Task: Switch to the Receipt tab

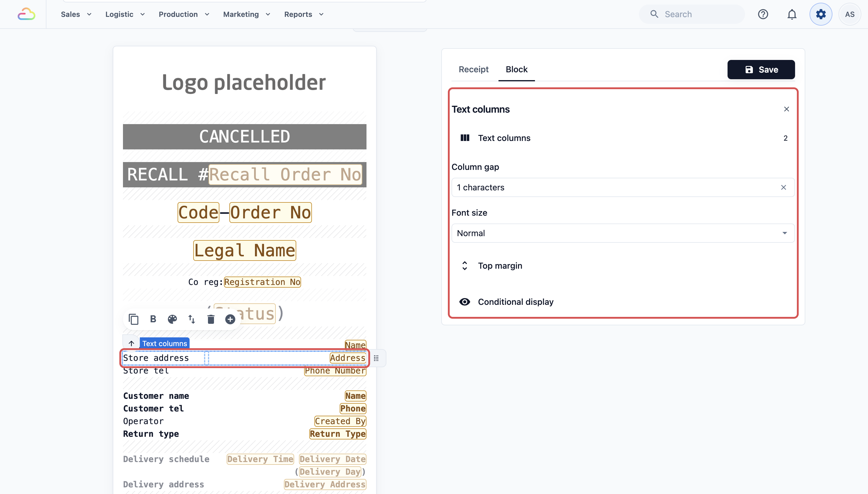Action: (x=473, y=69)
